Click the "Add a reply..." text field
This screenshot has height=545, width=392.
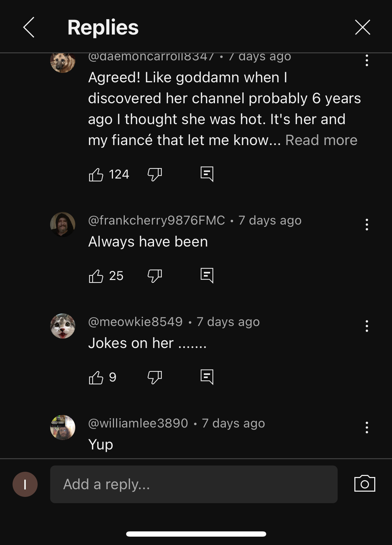[x=194, y=484]
